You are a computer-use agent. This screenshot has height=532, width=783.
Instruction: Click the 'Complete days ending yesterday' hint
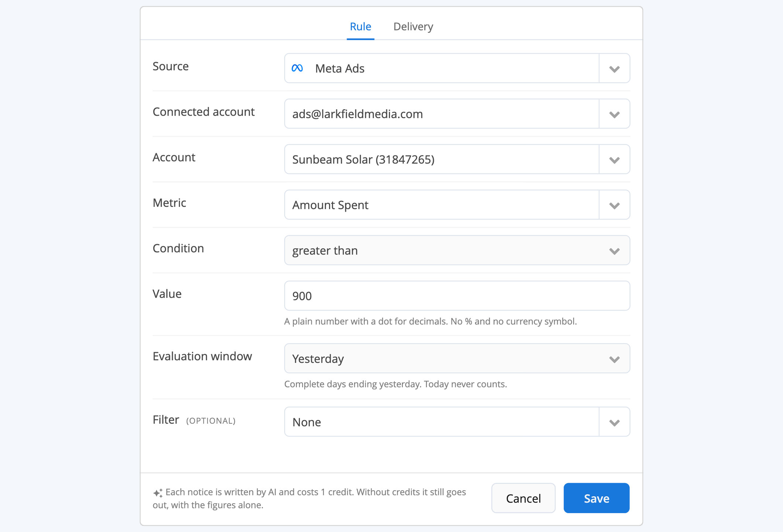click(x=396, y=384)
